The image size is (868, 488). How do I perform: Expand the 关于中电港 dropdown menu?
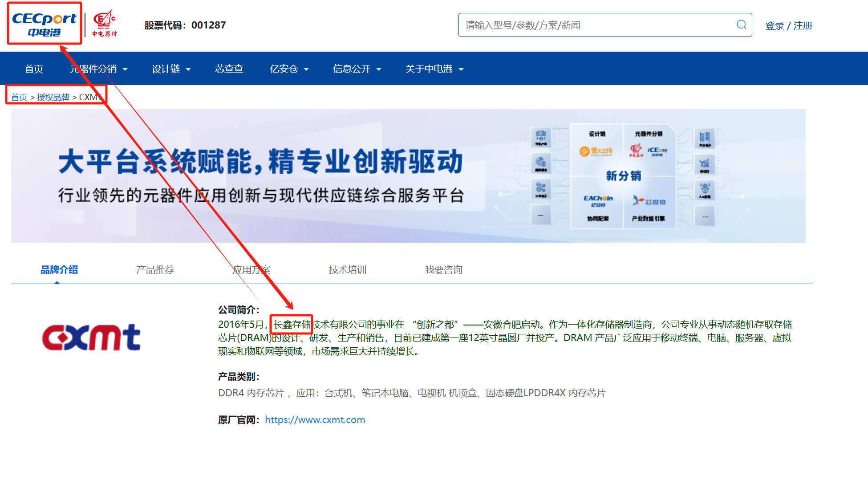click(434, 69)
